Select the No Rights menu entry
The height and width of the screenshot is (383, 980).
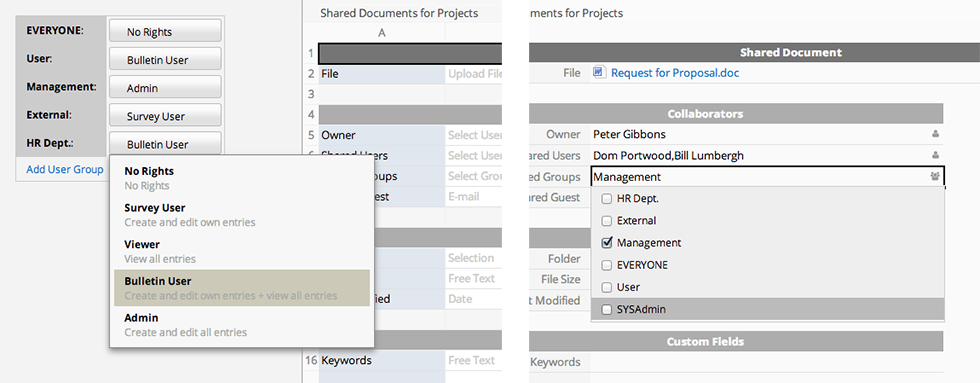click(x=242, y=177)
